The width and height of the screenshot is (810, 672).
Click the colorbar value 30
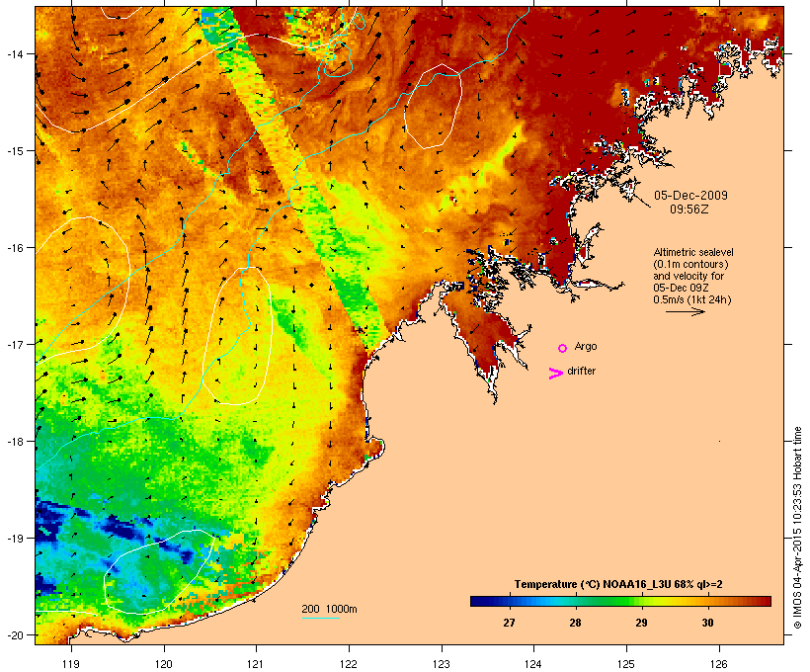(x=707, y=623)
